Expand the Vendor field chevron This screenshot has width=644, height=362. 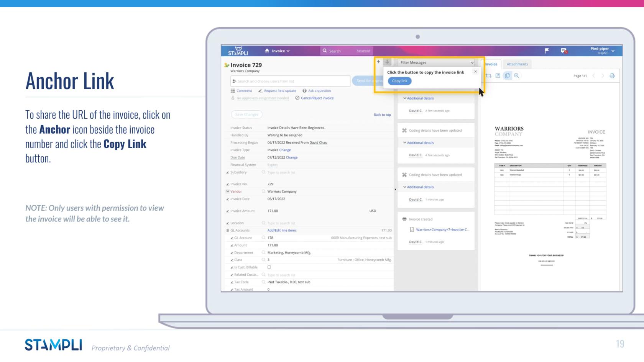228,192
